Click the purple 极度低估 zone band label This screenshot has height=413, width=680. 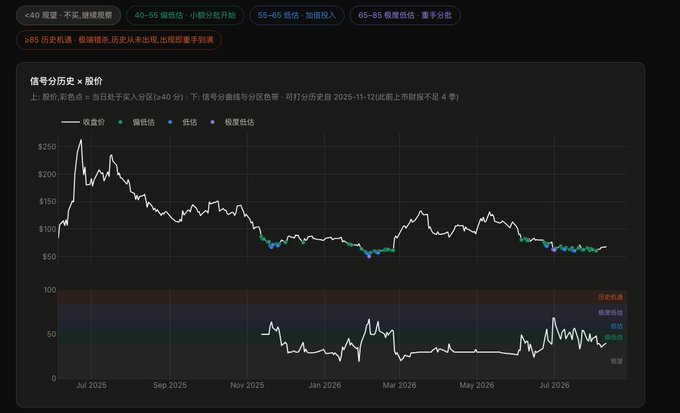point(610,313)
